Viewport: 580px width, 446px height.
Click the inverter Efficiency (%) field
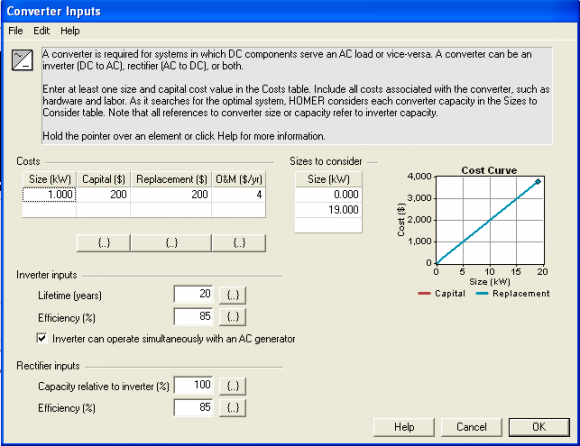[x=193, y=317]
